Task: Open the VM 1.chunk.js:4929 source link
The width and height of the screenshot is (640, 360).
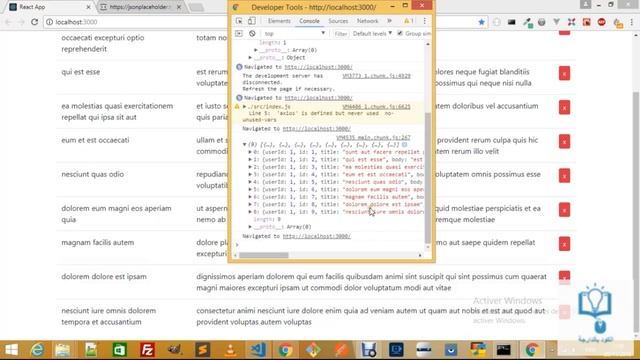Action: (376, 76)
